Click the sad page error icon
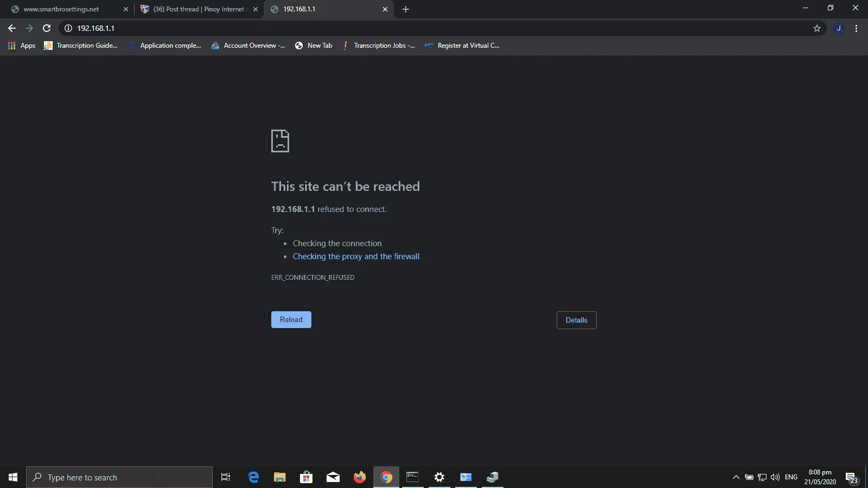Screen dimensions: 868x488 click(280, 141)
